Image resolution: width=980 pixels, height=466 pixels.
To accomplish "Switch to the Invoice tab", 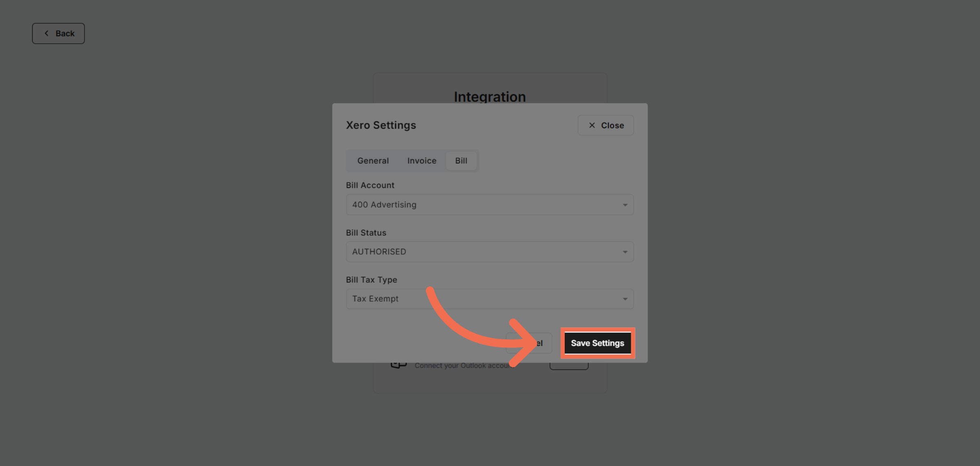I will coord(421,160).
